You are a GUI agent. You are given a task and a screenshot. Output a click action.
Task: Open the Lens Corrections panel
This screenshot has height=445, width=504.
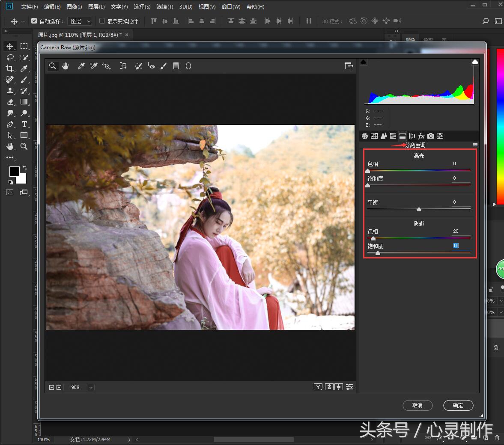(x=412, y=136)
